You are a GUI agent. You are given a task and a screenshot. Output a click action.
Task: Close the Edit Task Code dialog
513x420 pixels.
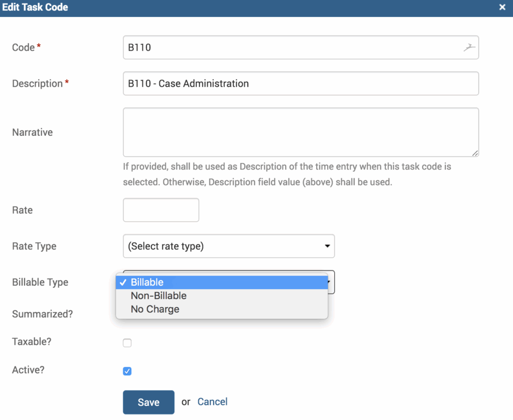pyautogui.click(x=502, y=8)
